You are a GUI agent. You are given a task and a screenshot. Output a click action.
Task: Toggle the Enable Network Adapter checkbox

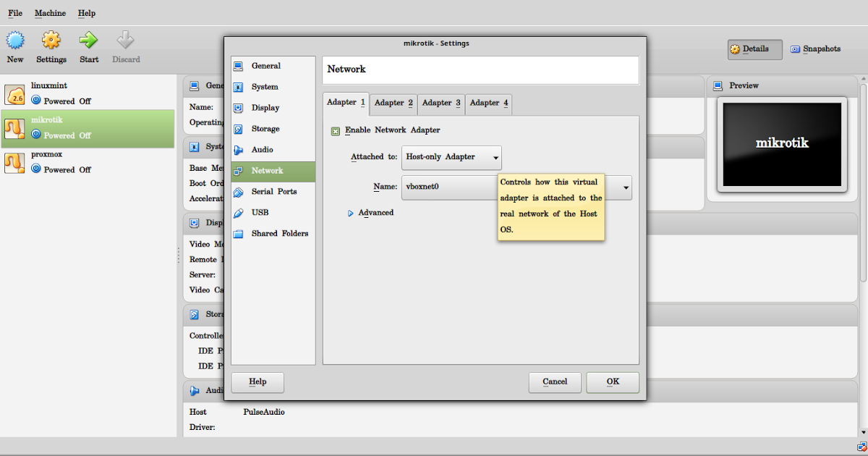(336, 131)
